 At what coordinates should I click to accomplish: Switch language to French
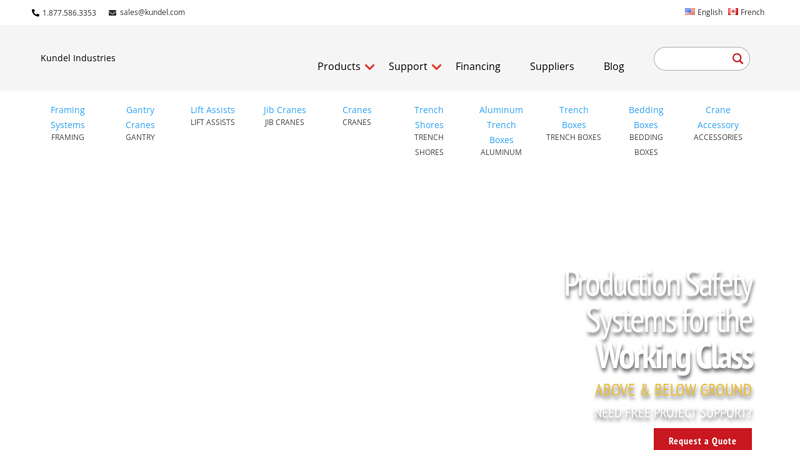coord(752,12)
